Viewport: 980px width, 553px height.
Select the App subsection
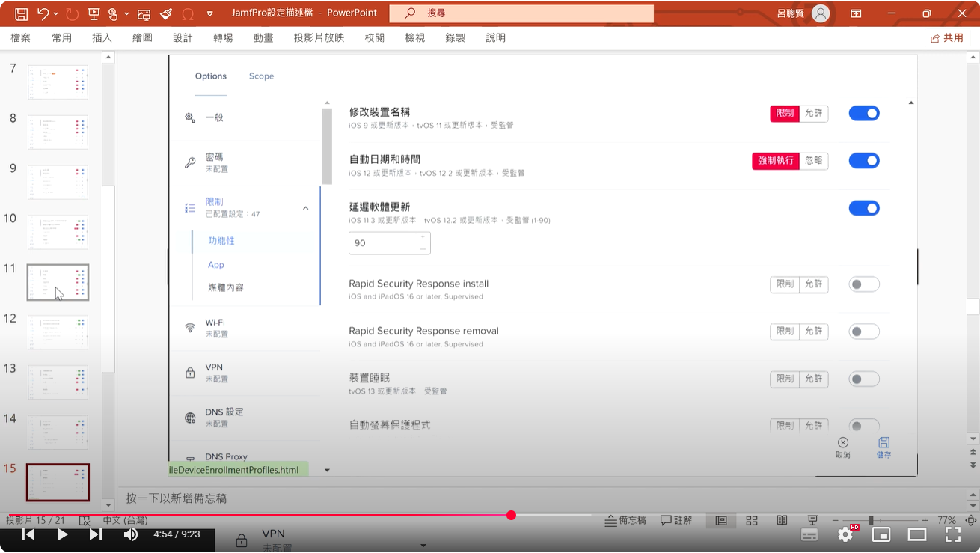(x=216, y=265)
